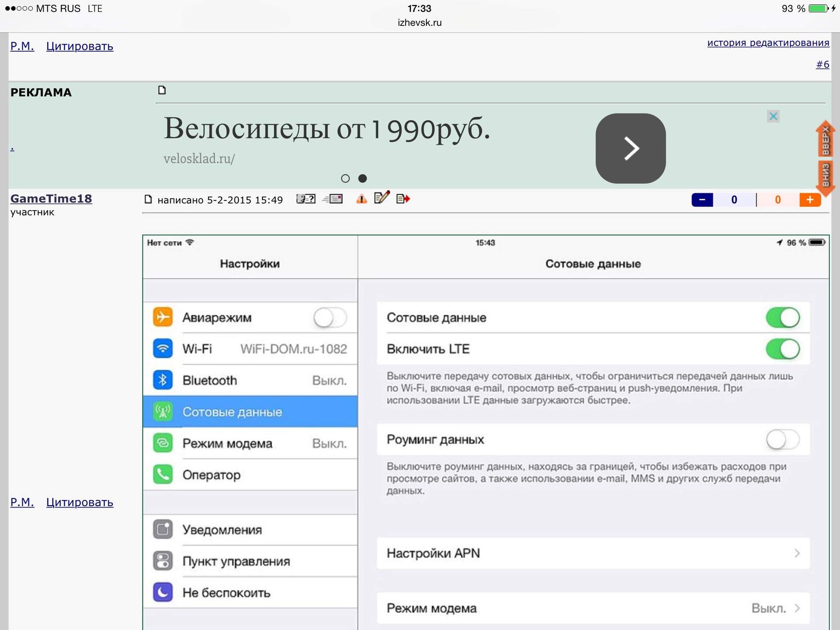
Task: Click the ВНИЗ scroll-down arrow
Action: tap(826, 177)
